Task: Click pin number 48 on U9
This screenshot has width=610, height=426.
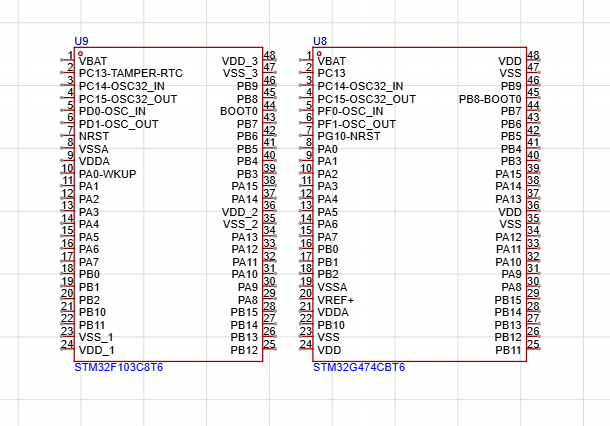Action: pyautogui.click(x=270, y=55)
